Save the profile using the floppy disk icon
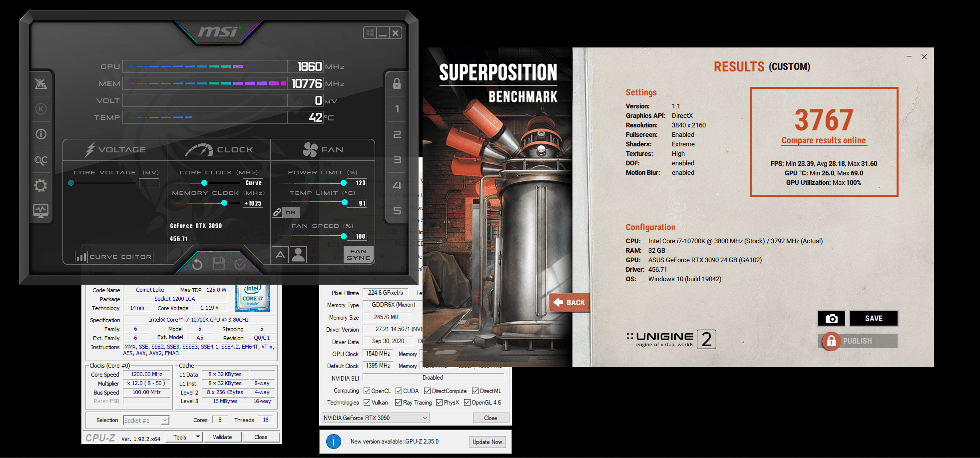The image size is (980, 458). [x=219, y=264]
